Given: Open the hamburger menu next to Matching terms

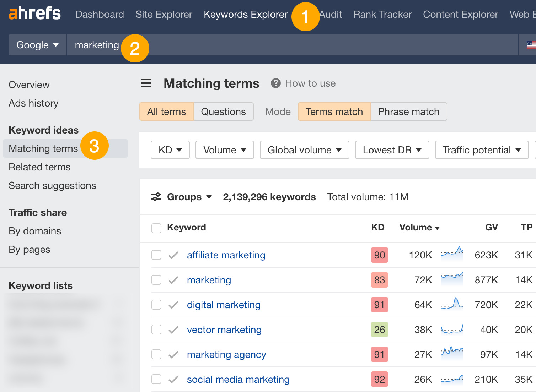Looking at the screenshot, I should point(146,83).
